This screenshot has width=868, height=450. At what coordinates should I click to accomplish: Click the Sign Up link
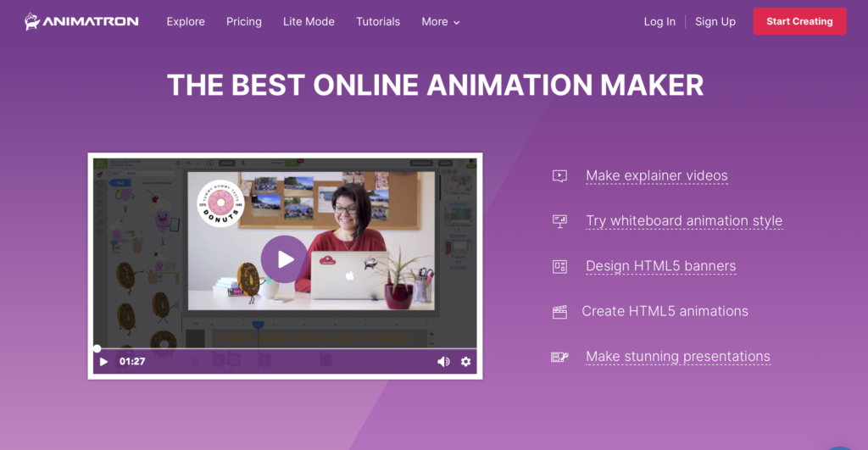coord(715,21)
